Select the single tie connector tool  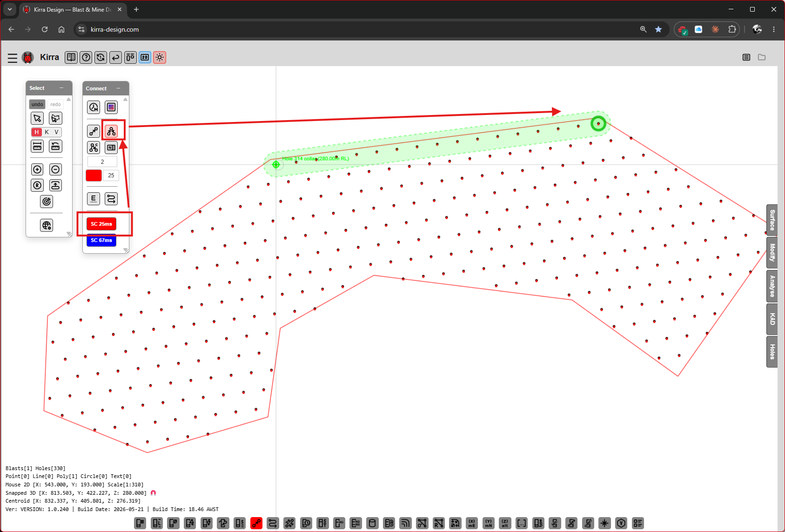(94, 131)
